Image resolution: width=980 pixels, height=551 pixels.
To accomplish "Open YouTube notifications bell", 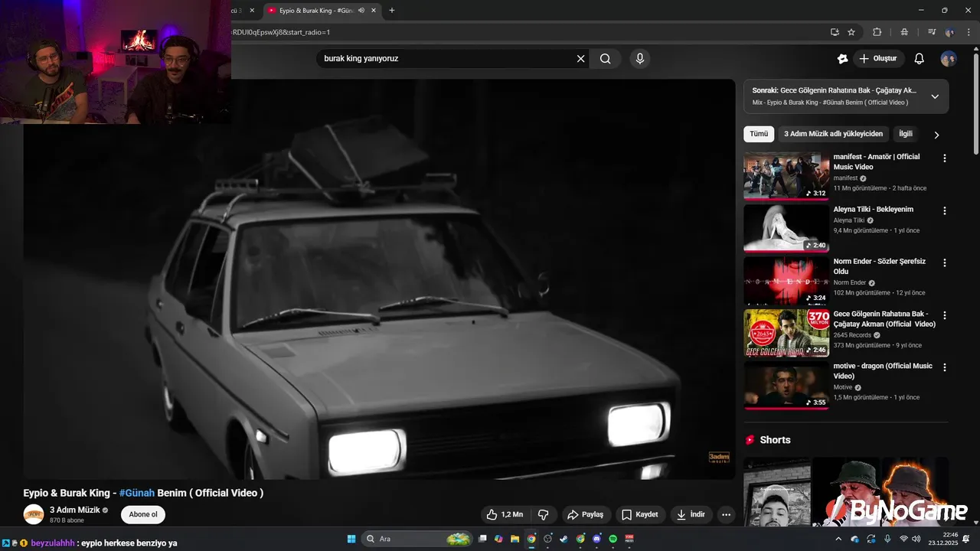I will (920, 59).
